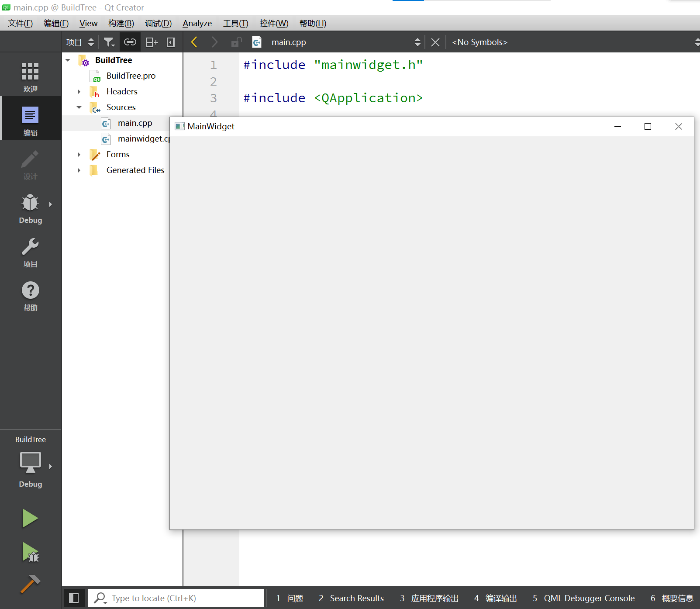Open the Analyze menu

click(197, 23)
